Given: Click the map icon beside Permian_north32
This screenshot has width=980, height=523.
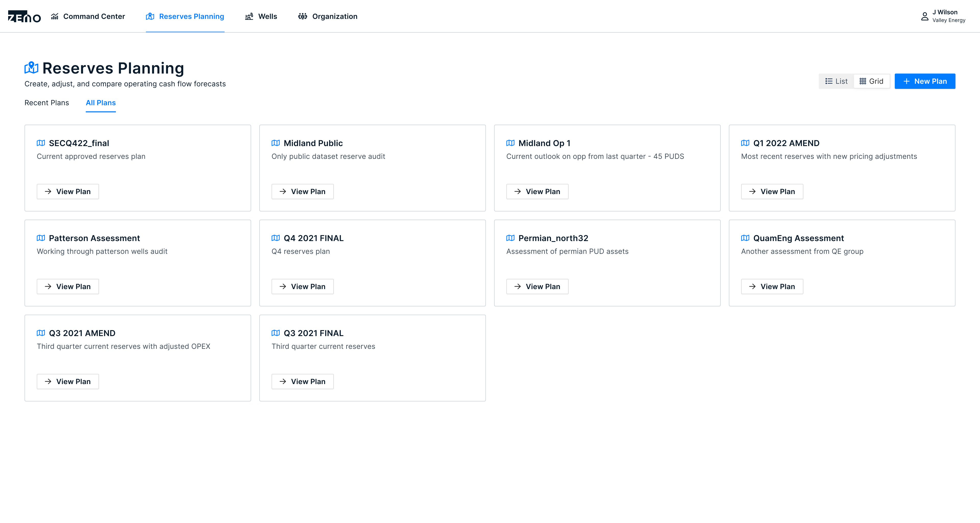Looking at the screenshot, I should 510,238.
